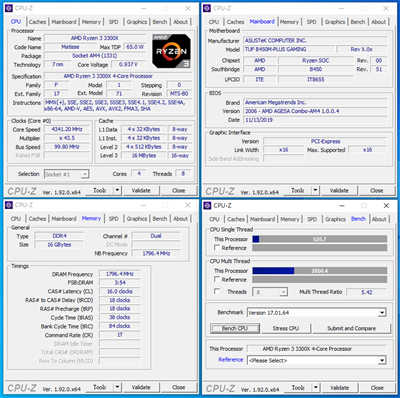Click the Core Speed value 4341.20 MHz
This screenshot has height=398, width=400.
(67, 129)
